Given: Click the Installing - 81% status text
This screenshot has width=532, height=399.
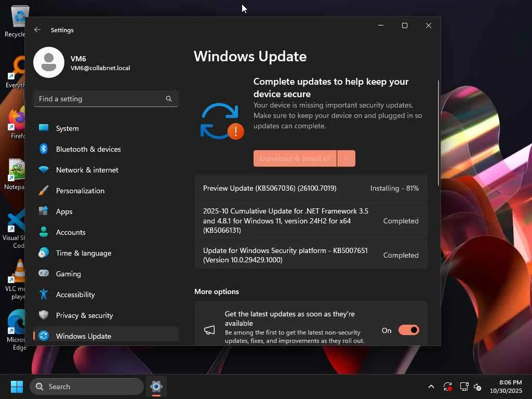Looking at the screenshot, I should 395,188.
